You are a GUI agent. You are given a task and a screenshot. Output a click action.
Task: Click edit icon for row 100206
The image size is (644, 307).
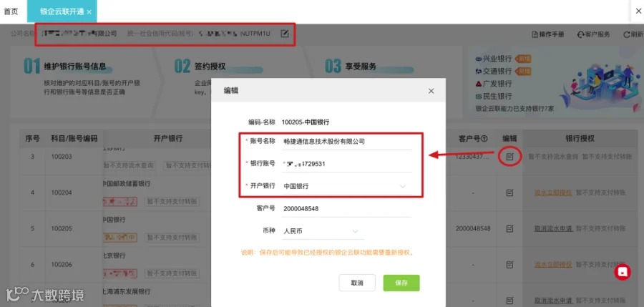[509, 264]
